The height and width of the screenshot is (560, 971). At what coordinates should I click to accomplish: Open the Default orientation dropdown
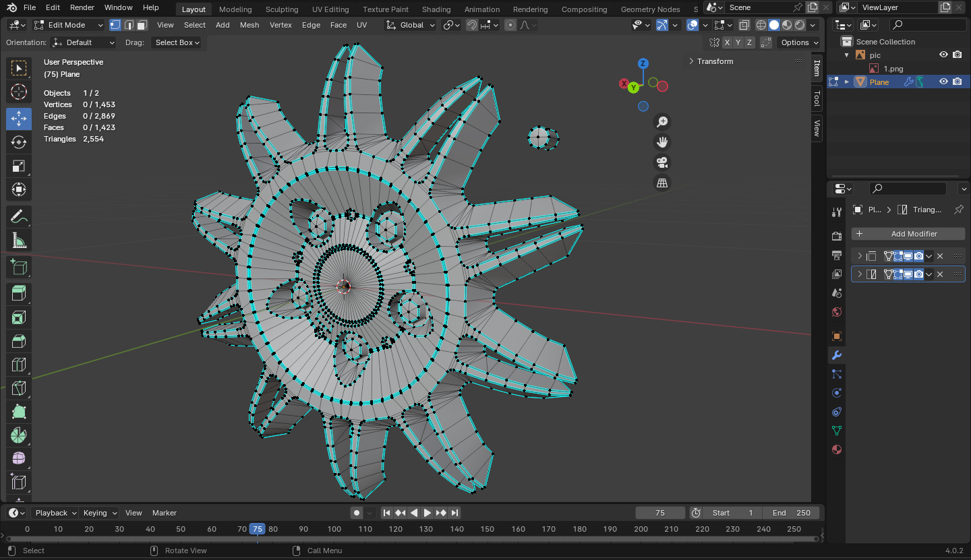(84, 42)
